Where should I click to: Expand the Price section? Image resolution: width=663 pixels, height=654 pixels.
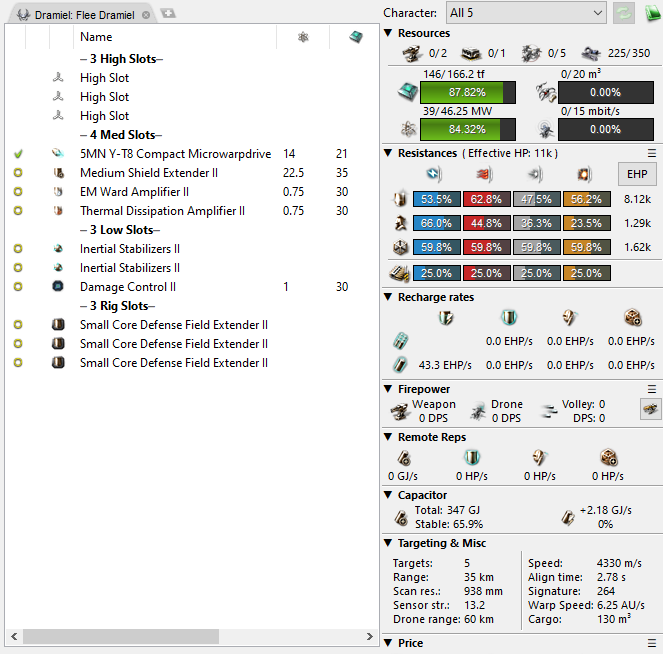[388, 643]
